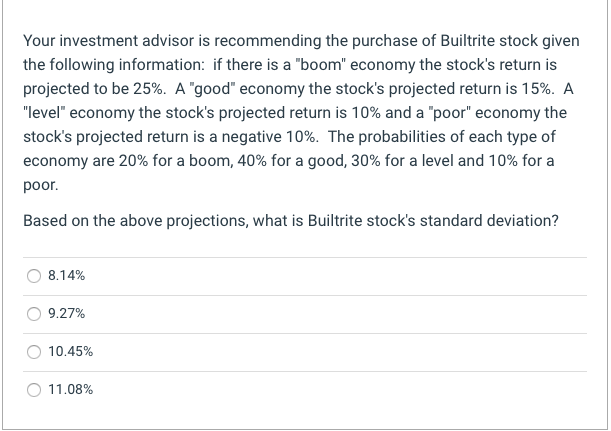Click the 9.27% answer label text
The image size is (611, 431).
(65, 314)
